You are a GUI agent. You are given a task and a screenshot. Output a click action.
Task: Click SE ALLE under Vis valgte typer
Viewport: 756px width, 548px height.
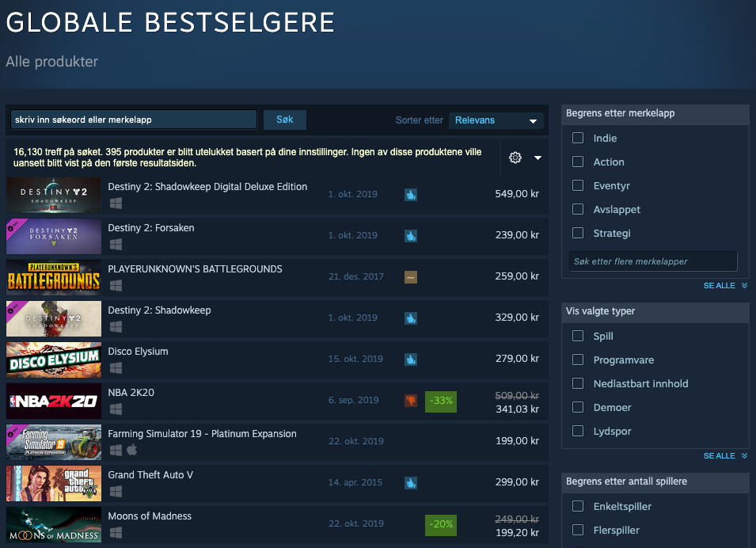pos(725,456)
